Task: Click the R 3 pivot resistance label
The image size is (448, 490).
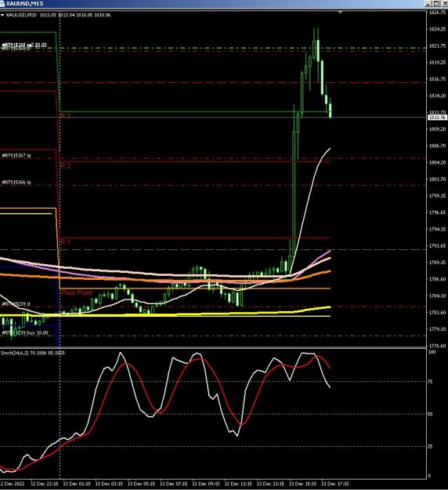Action: (x=66, y=115)
